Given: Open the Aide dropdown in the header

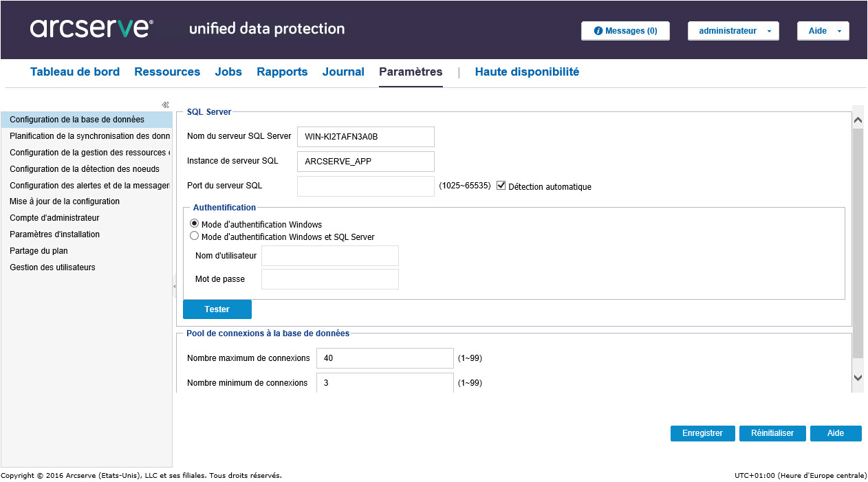Looking at the screenshot, I should 823,30.
